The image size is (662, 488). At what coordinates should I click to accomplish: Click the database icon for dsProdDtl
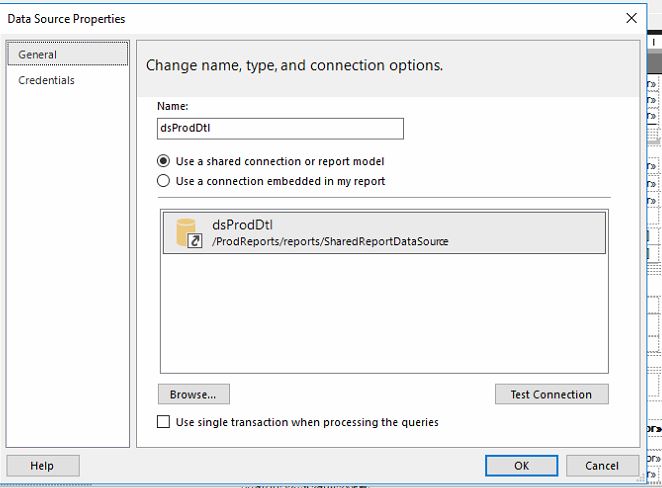tap(186, 231)
